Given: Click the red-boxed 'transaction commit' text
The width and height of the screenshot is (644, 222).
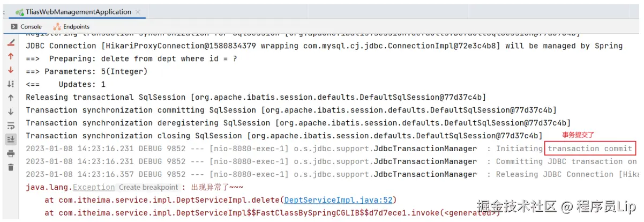Looking at the screenshot, I should click(589, 149).
